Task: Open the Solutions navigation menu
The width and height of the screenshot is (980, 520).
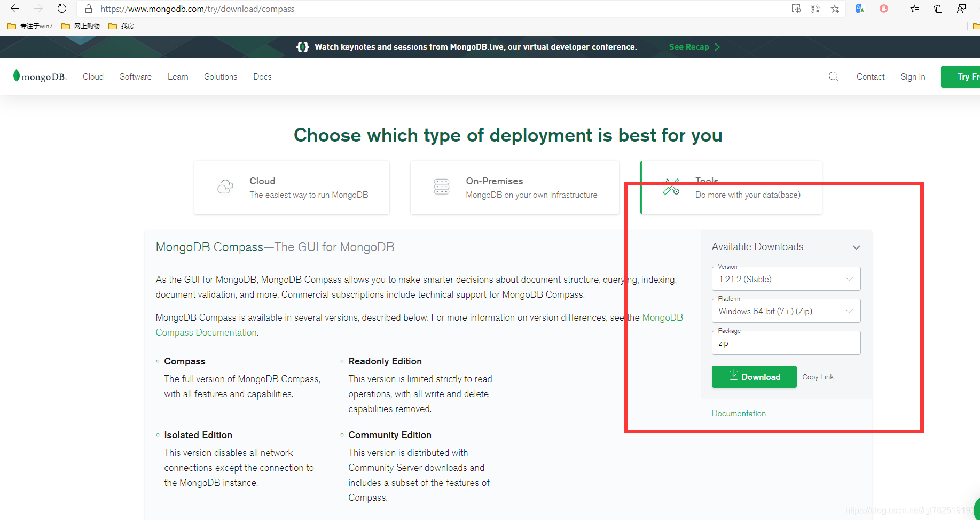Action: tap(221, 76)
